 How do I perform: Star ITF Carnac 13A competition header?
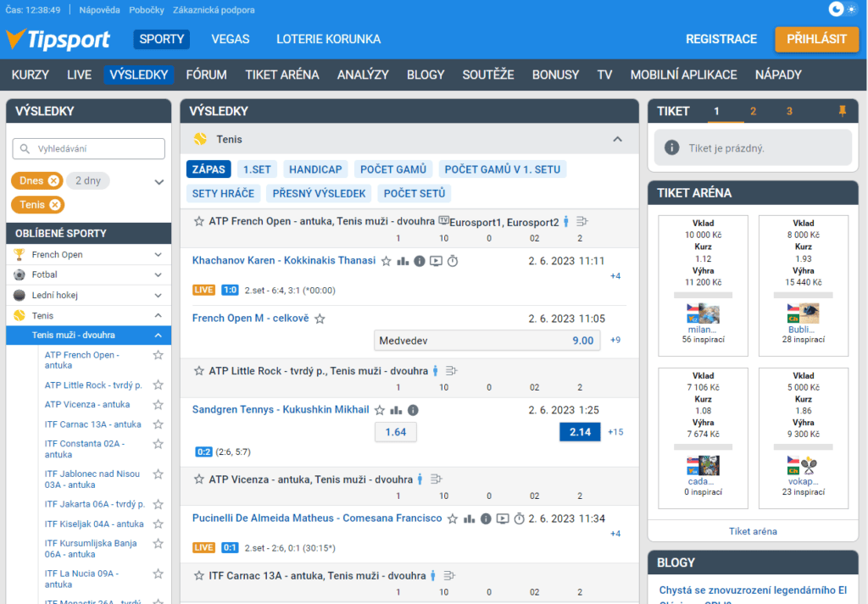(198, 576)
